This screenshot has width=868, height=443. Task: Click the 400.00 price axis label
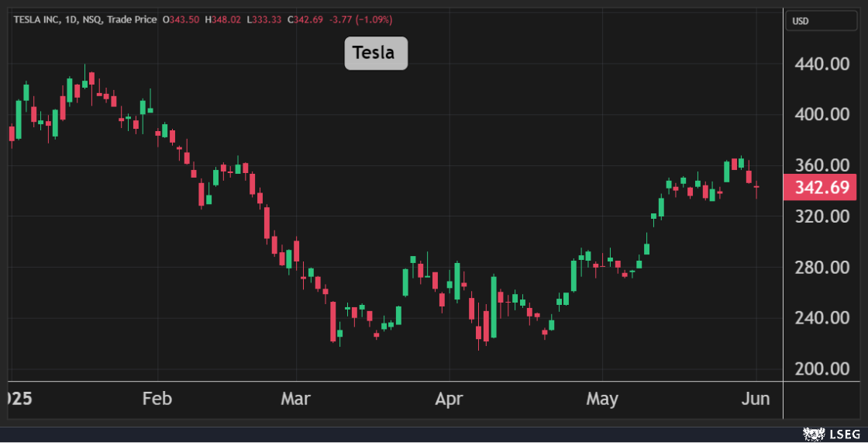822,114
